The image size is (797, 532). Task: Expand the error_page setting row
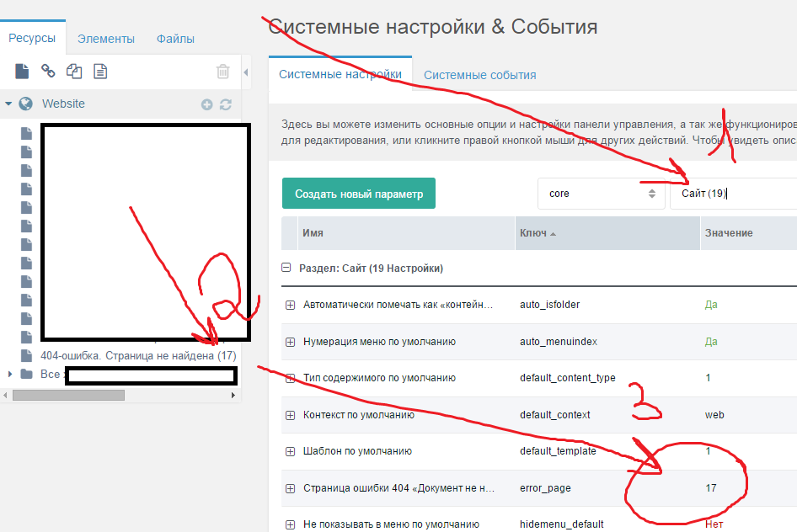pyautogui.click(x=290, y=488)
